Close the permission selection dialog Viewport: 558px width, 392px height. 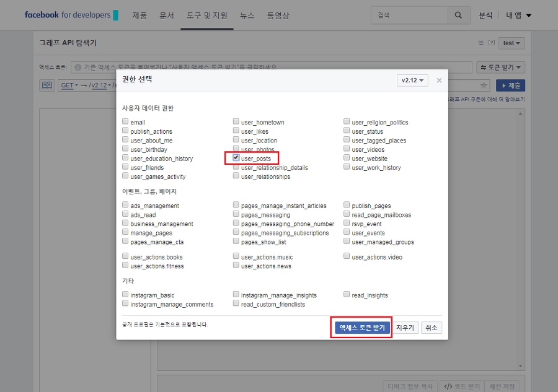coord(439,81)
